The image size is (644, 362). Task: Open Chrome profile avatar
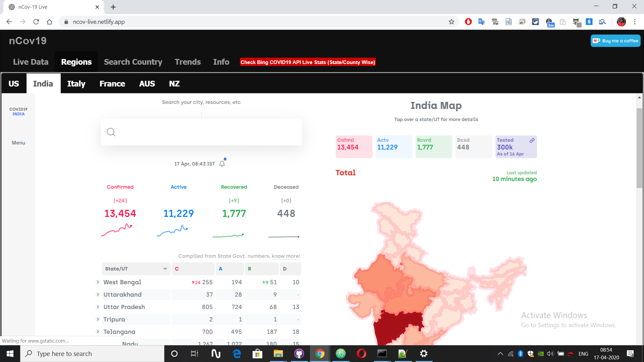[x=621, y=22]
